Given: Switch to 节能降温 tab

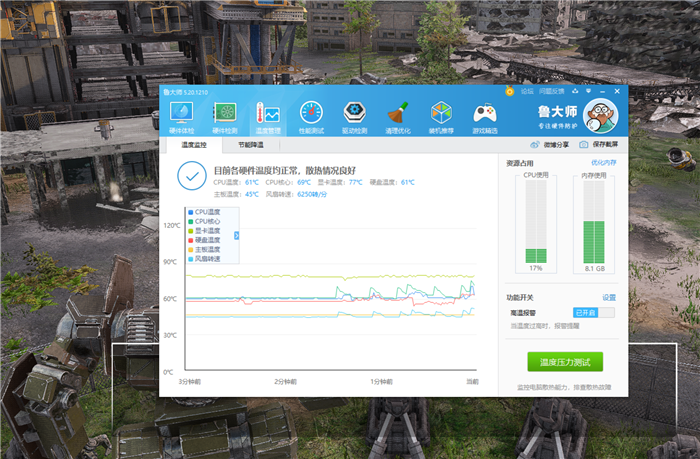Looking at the screenshot, I should (251, 145).
